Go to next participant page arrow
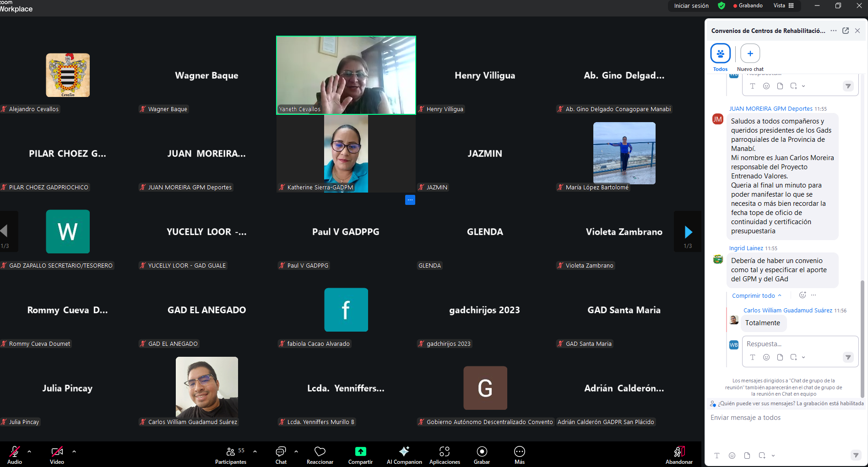This screenshot has height=467, width=868. [688, 232]
